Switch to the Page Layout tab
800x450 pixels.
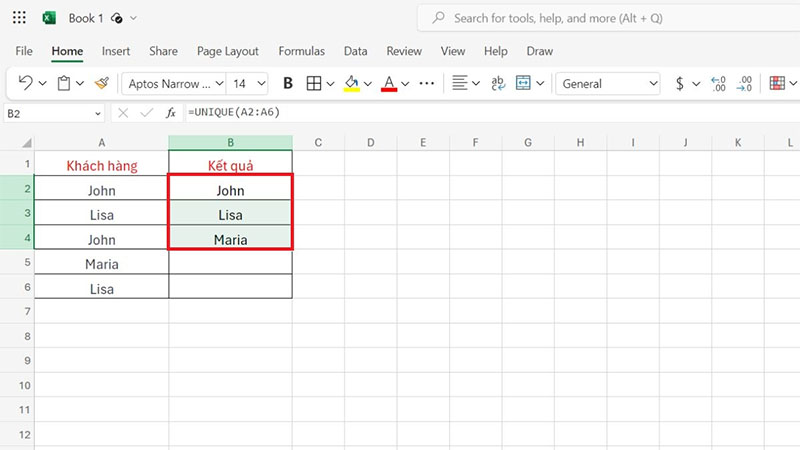click(x=227, y=51)
